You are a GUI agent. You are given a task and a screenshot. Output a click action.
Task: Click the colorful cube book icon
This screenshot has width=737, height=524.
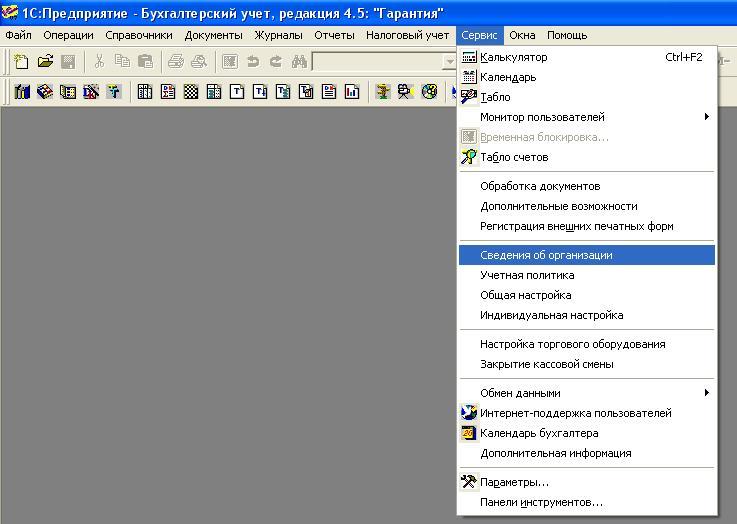pos(45,91)
